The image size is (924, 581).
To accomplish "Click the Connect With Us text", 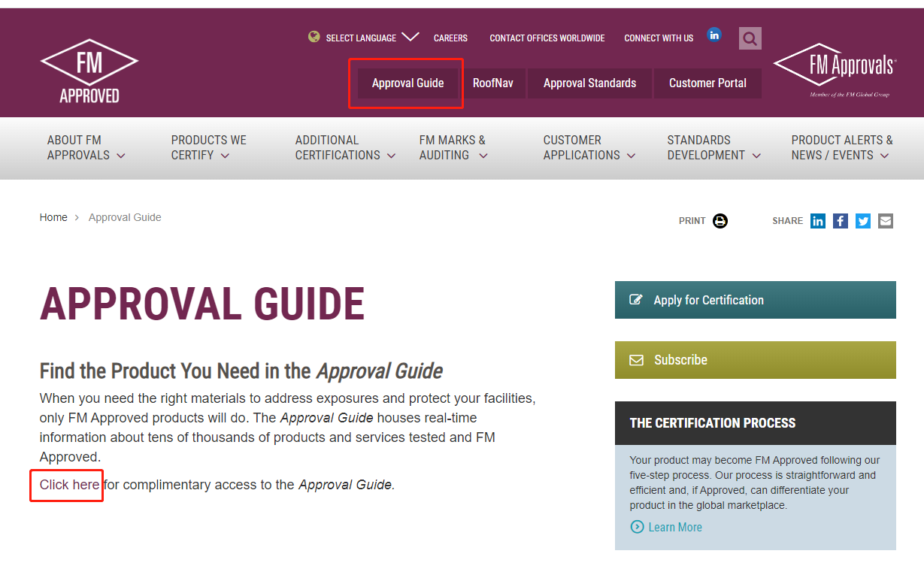I will (x=659, y=38).
